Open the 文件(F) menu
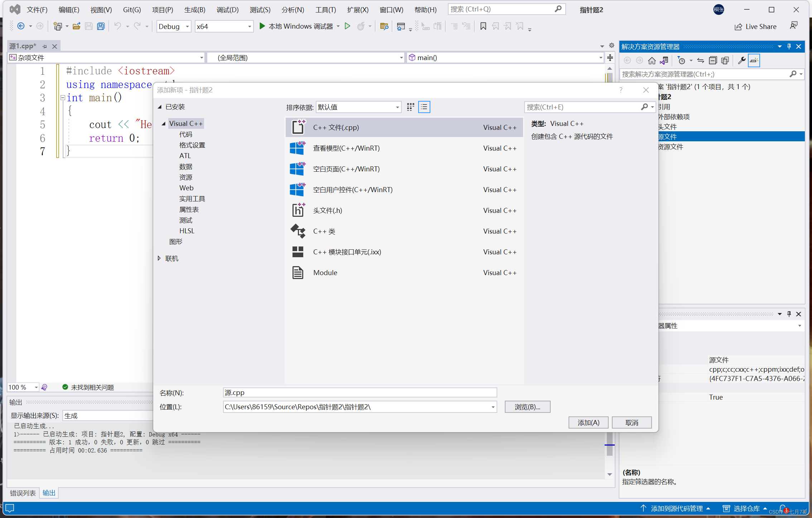 [37, 10]
